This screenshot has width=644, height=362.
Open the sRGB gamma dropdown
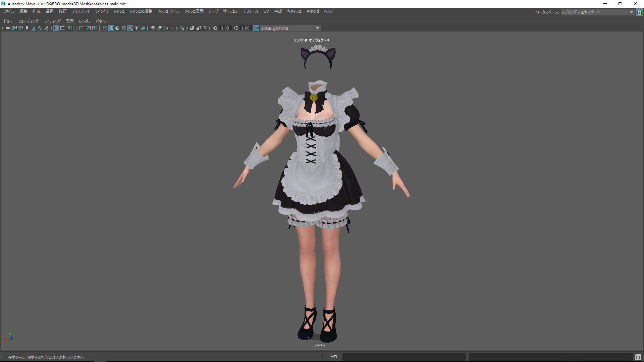tap(317, 28)
